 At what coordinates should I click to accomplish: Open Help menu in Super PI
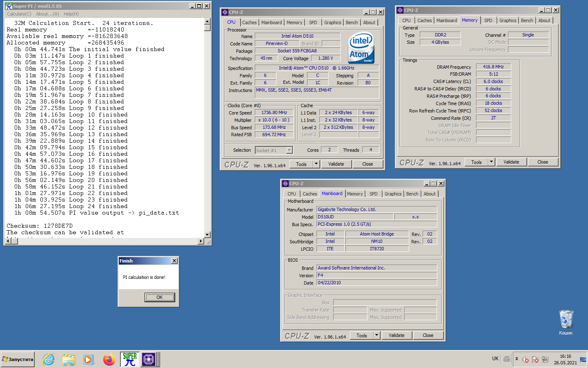[71, 14]
